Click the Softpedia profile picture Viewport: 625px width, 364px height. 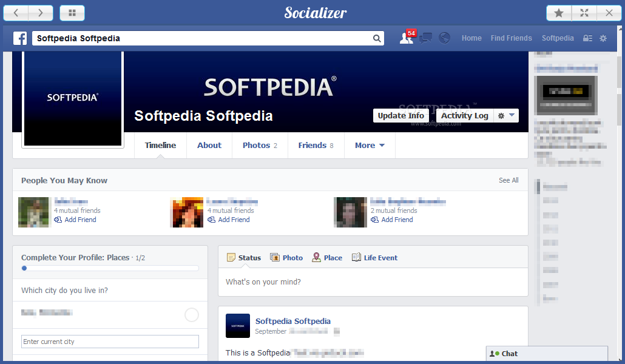pyautogui.click(x=73, y=99)
